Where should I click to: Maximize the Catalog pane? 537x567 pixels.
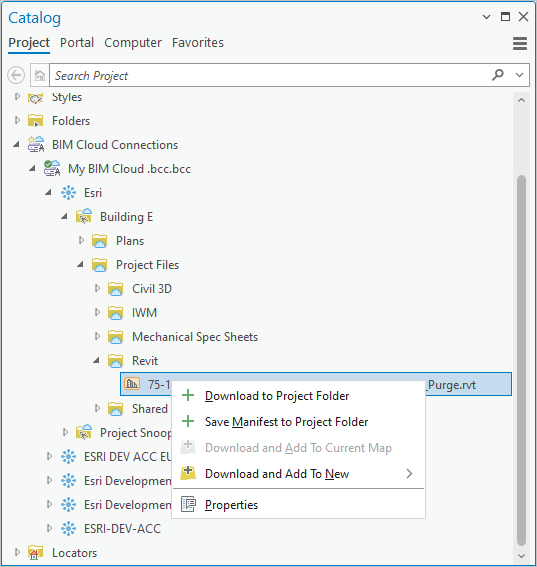tap(505, 17)
